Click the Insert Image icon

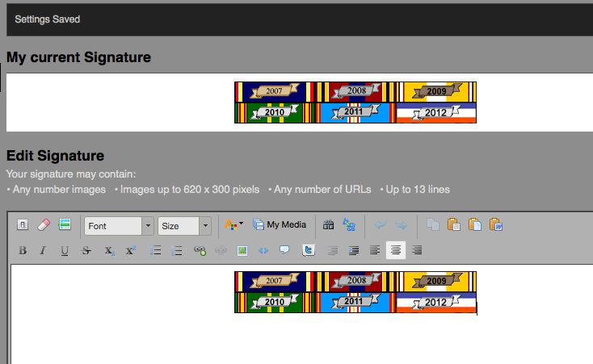[x=242, y=250]
